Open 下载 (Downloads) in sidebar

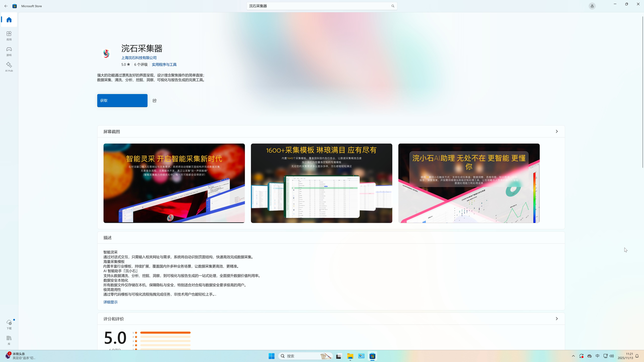[x=9, y=324]
